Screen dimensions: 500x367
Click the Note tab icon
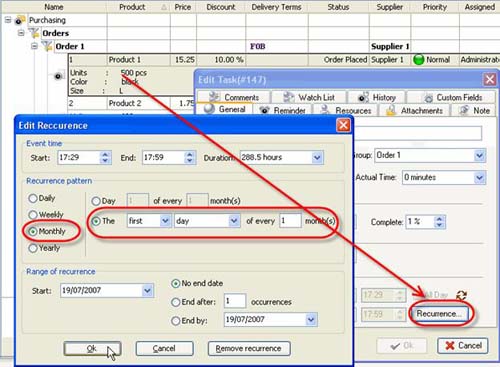(x=463, y=110)
